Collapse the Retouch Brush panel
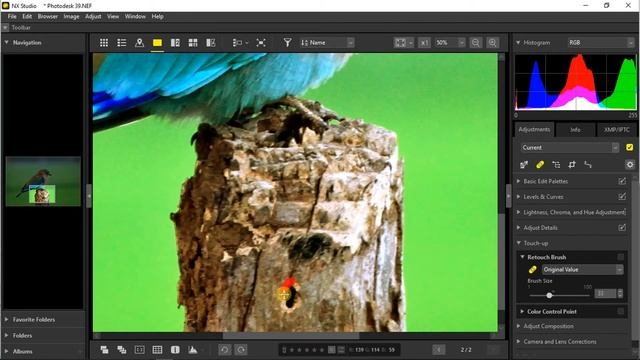 pyautogui.click(x=522, y=257)
